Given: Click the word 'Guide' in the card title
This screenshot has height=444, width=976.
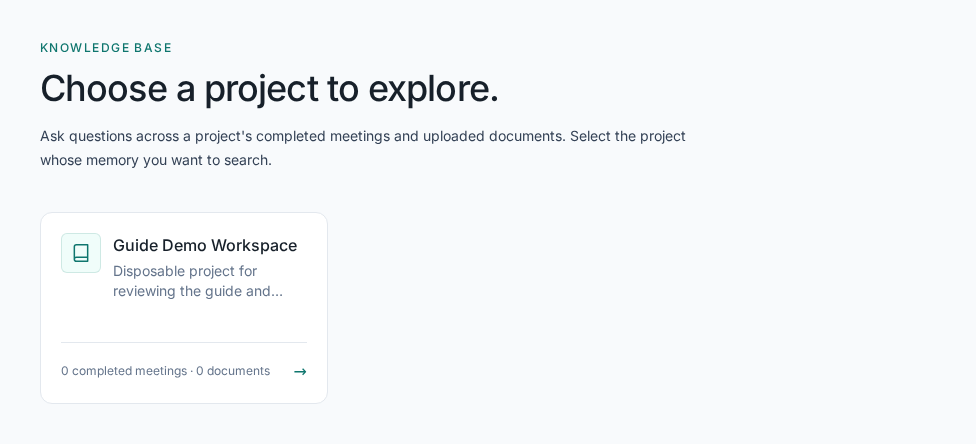Looking at the screenshot, I should point(136,245).
